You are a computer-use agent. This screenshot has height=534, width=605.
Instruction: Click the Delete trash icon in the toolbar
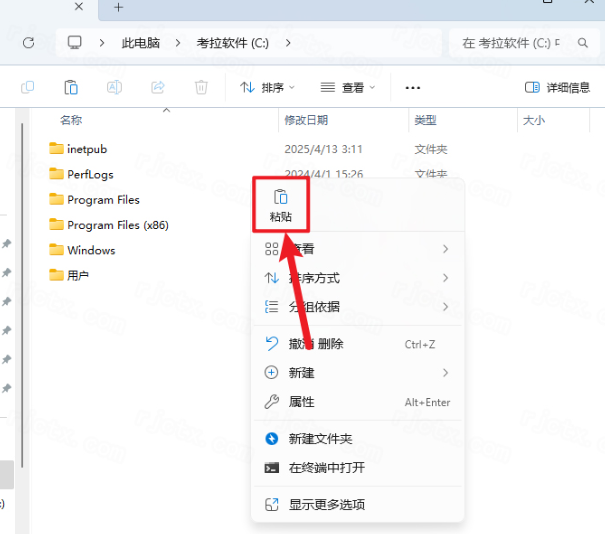201,88
